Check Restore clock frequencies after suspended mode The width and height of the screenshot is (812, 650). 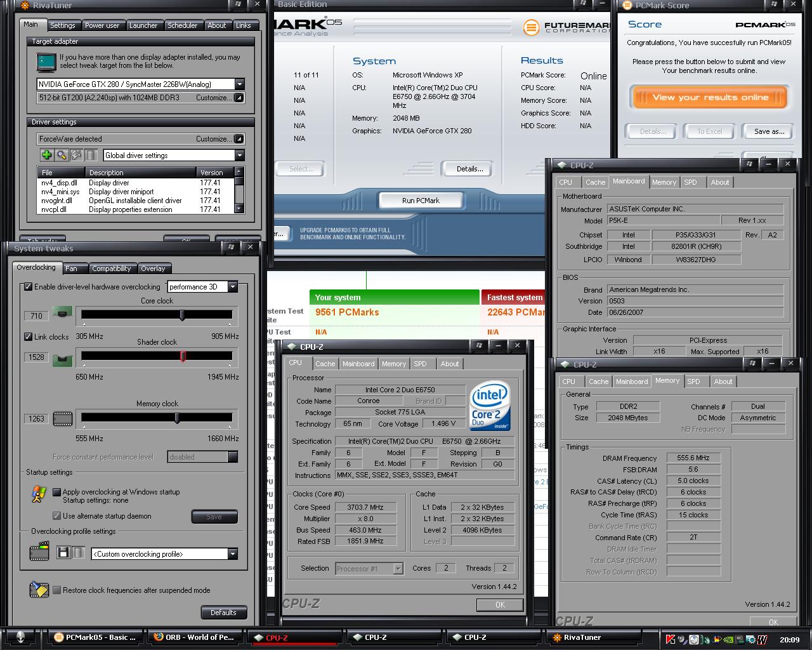[56, 590]
